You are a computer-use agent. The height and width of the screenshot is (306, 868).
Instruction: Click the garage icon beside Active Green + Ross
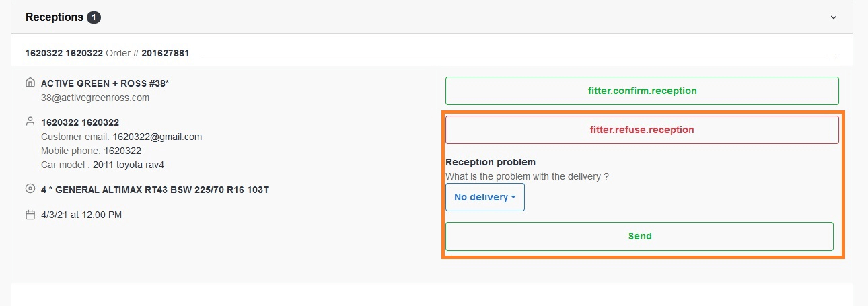(30, 83)
